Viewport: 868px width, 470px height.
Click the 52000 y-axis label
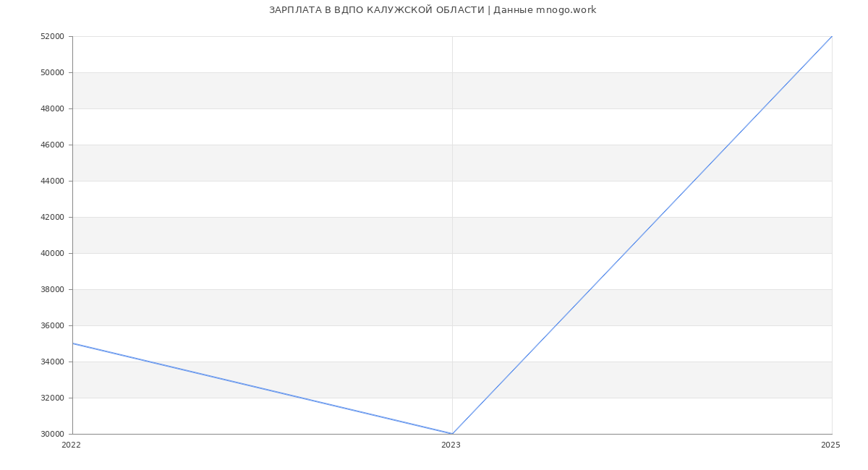pyautogui.click(x=53, y=37)
